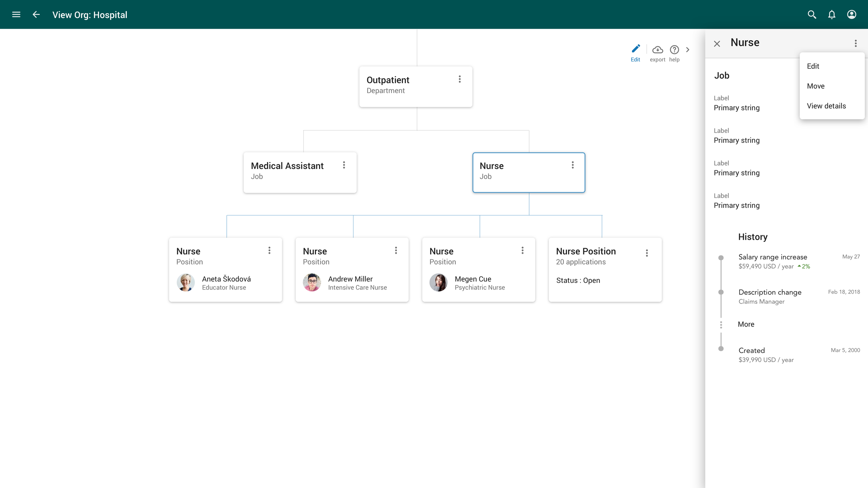Open Nurse Position card options menu

(x=646, y=253)
